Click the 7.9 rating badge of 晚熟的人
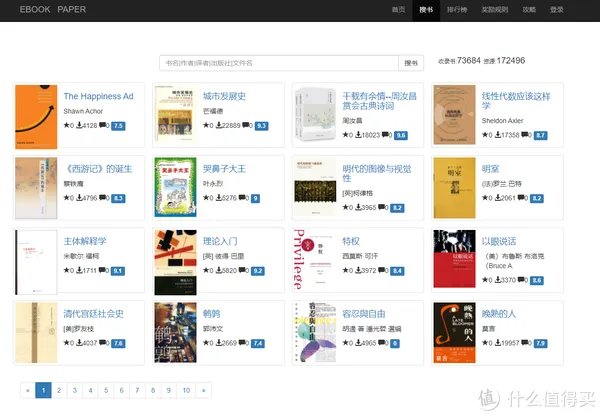Image resolution: width=600 pixels, height=416 pixels. [x=540, y=343]
